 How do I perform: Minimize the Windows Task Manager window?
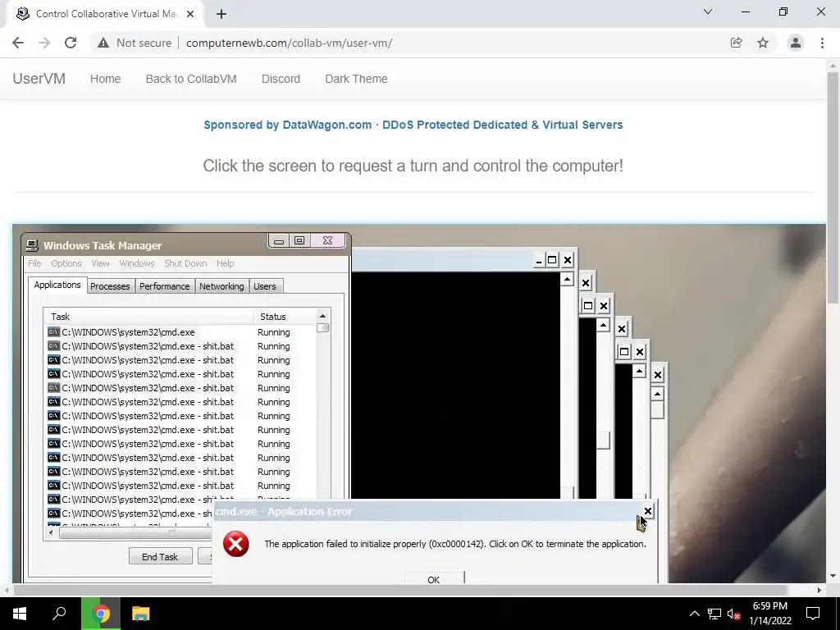coord(279,241)
